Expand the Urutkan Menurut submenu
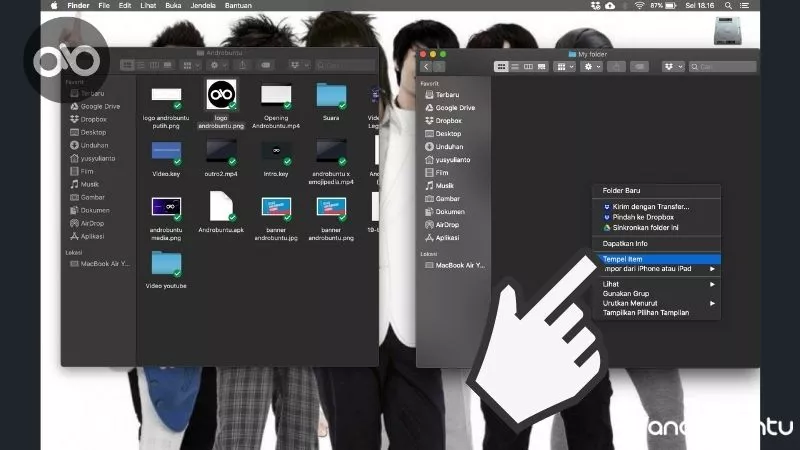Viewport: 800px width, 450px height. 657,304
